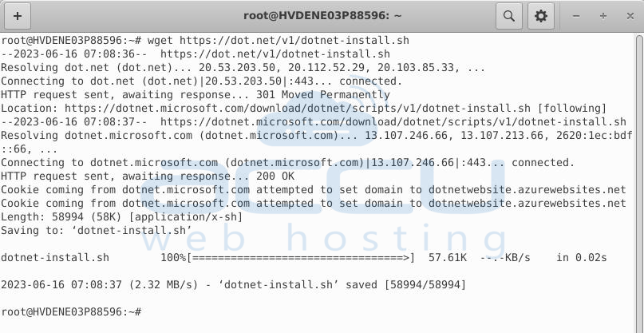Minimize the terminal window
Screen dimensions: 644x333
click(576, 17)
